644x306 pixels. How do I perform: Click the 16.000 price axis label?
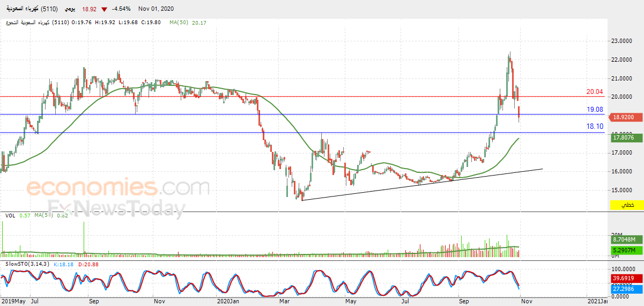(x=620, y=171)
